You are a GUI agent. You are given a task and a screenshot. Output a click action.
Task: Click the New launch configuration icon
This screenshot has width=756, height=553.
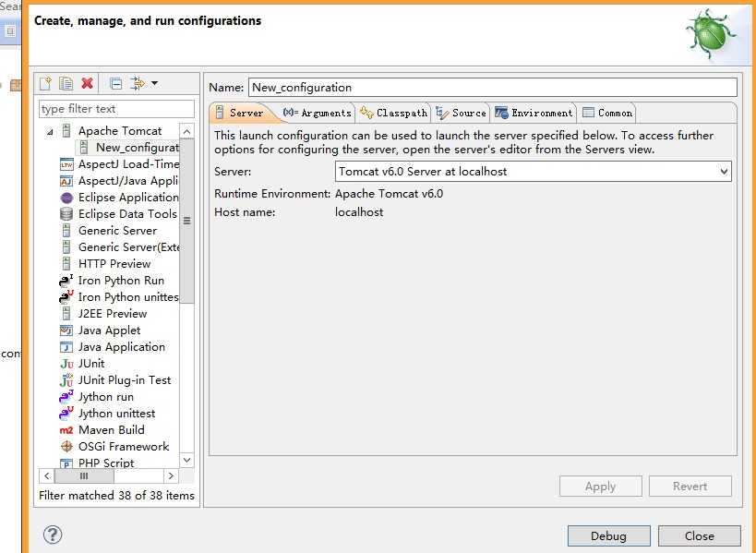(x=46, y=83)
